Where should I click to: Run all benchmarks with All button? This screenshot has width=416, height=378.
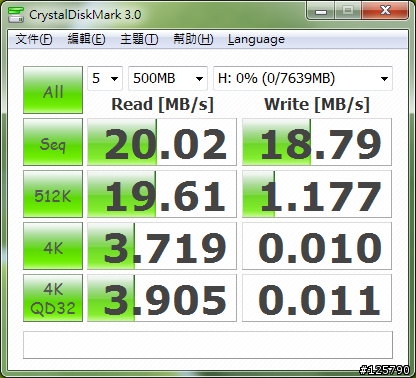coord(53,90)
